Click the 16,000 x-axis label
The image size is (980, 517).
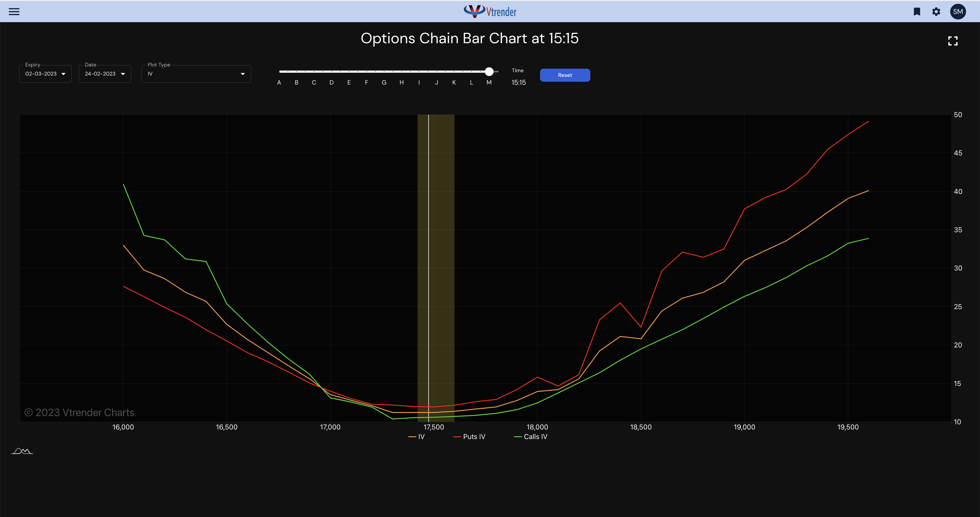[x=123, y=427]
